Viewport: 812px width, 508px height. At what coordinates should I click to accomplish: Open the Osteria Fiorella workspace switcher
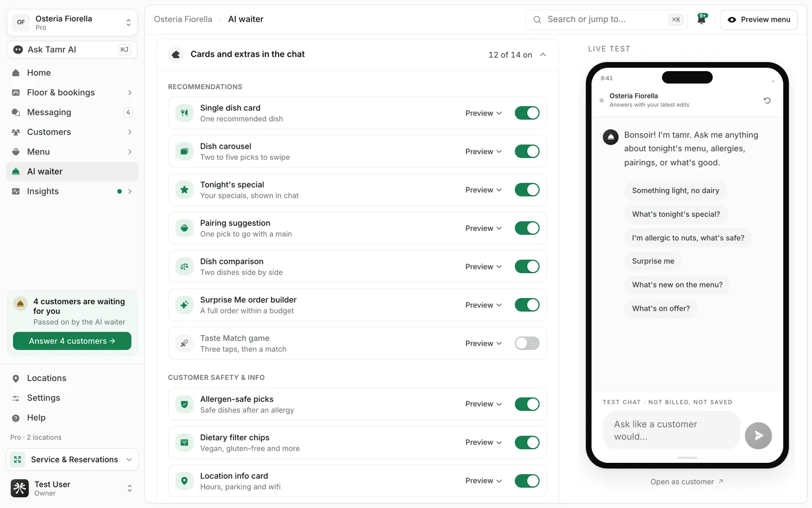(72, 23)
